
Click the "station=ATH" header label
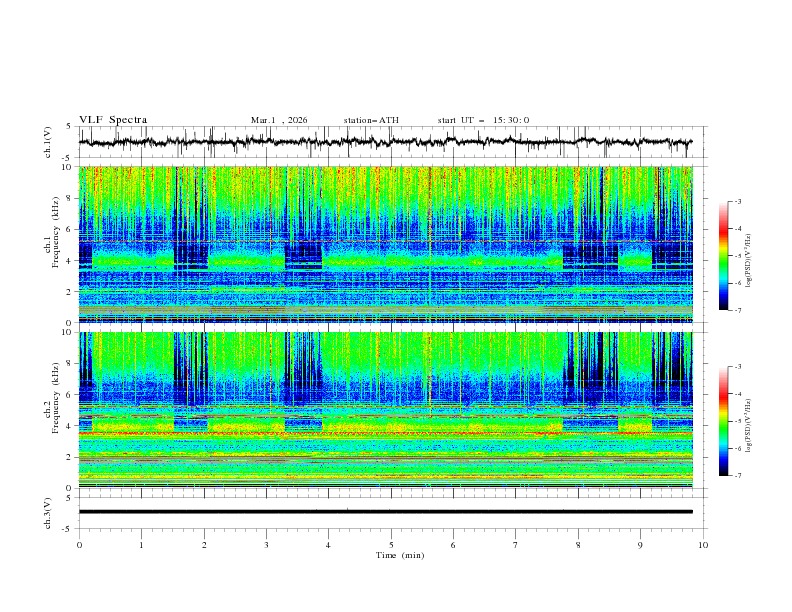371,120
